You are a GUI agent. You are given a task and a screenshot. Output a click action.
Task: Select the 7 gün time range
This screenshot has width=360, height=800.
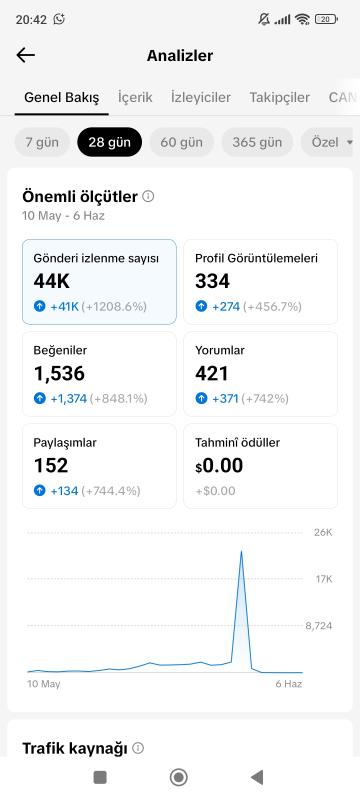pos(42,142)
